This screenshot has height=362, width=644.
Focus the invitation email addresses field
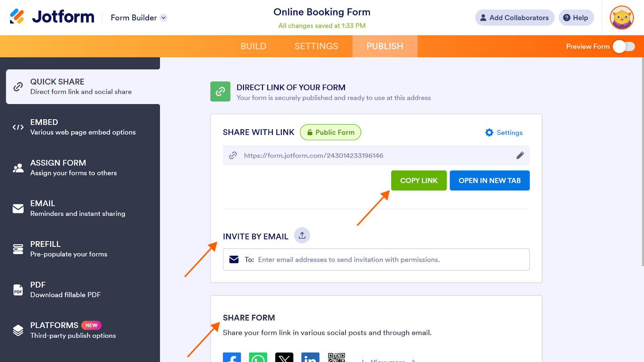pos(376,259)
